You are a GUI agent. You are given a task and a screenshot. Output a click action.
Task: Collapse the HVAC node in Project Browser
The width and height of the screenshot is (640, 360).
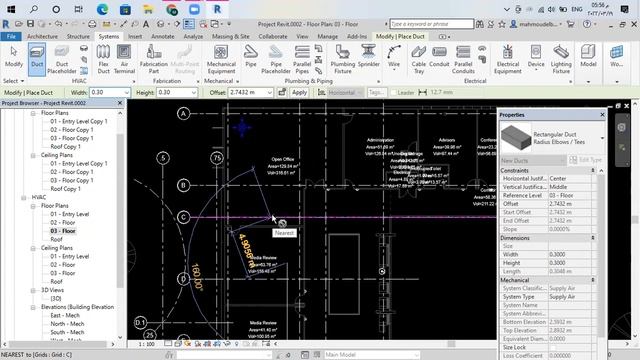24,197
